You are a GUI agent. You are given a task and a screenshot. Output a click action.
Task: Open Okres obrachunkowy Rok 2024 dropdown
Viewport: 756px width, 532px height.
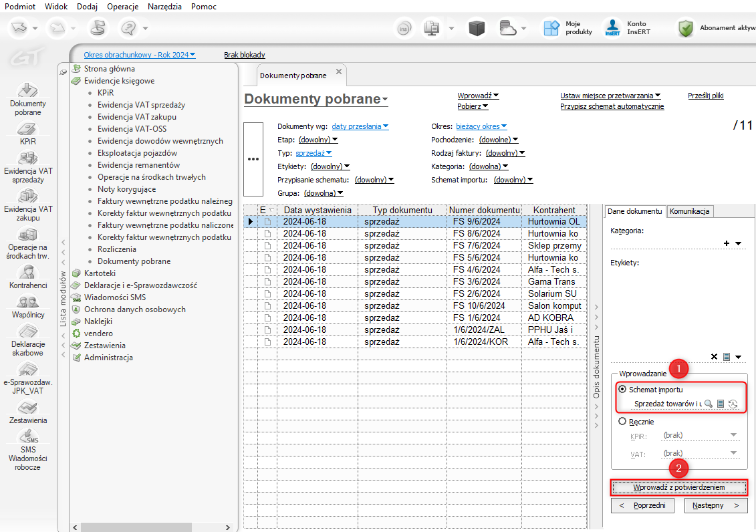(140, 55)
